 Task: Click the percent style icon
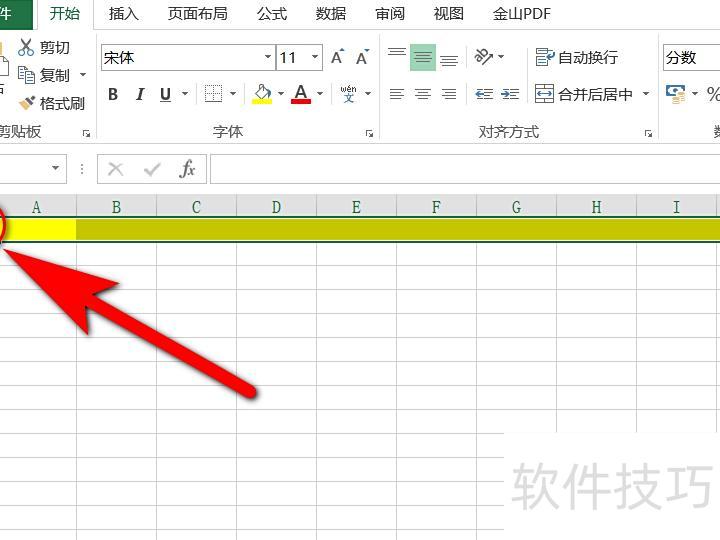[x=713, y=94]
